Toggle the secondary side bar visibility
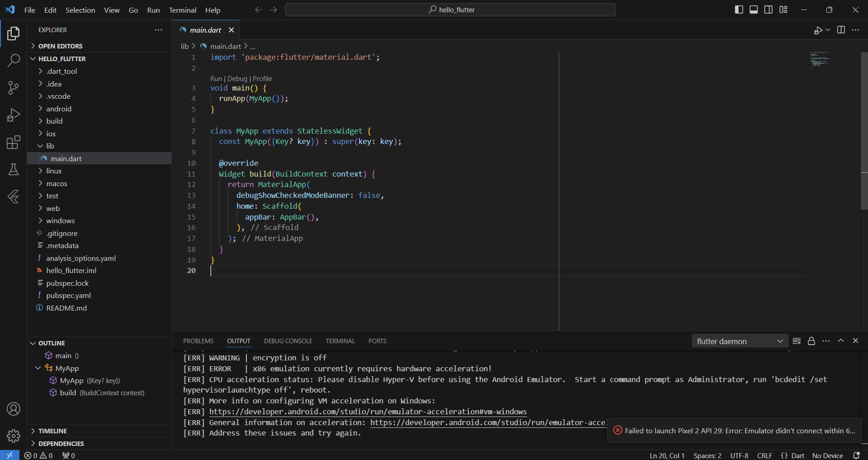 768,10
